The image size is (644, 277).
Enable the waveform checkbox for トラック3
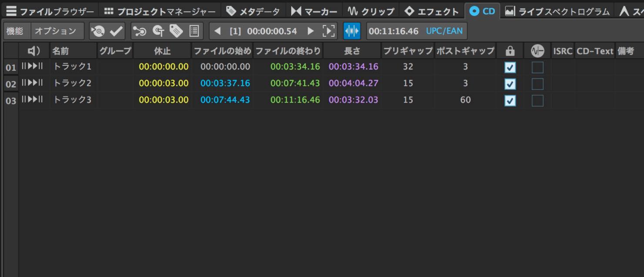(x=537, y=101)
